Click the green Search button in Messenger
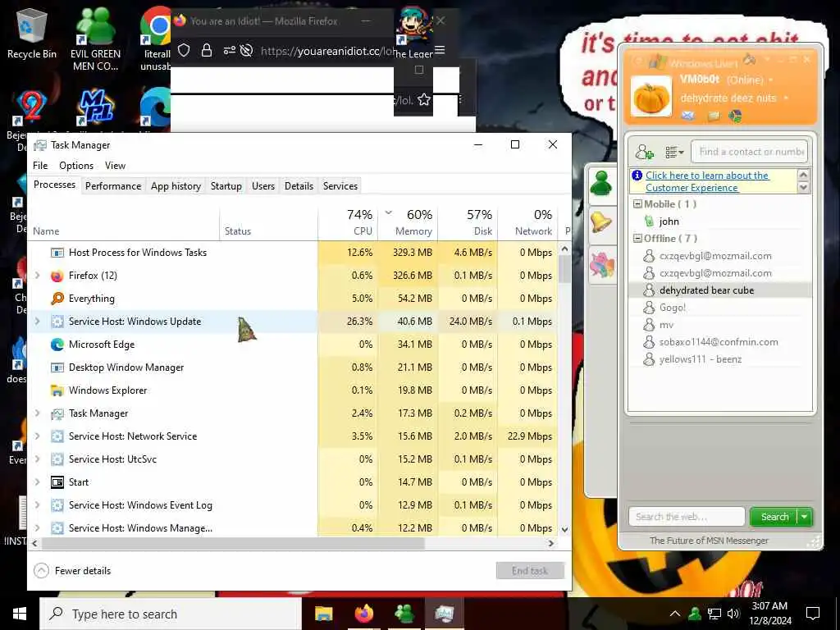Image resolution: width=840 pixels, height=630 pixels. [x=774, y=517]
